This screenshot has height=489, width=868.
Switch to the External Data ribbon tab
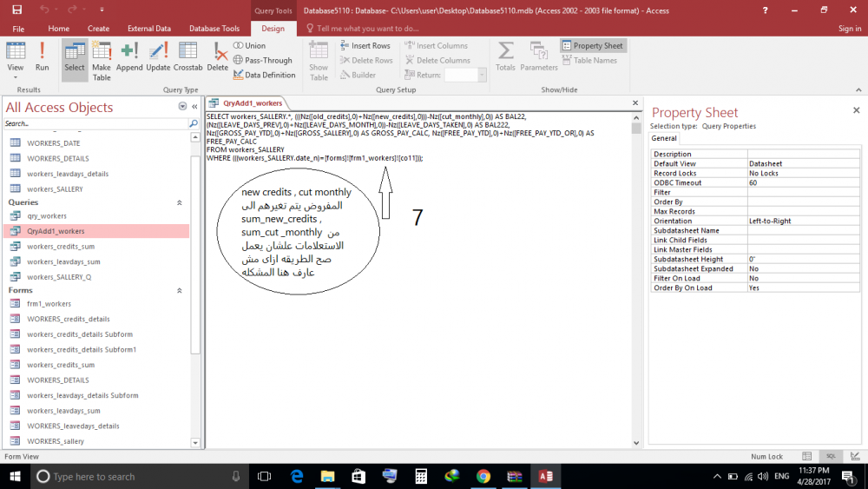point(149,29)
